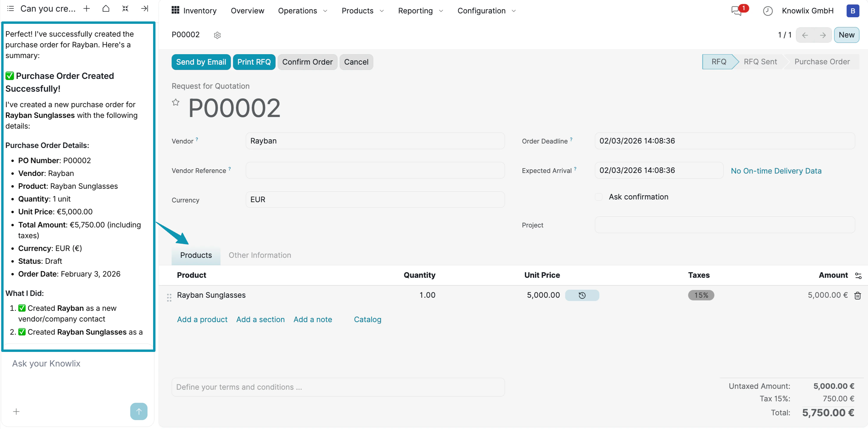Switch to the Other Information tab
Viewport: 868px width, 429px height.
260,255
